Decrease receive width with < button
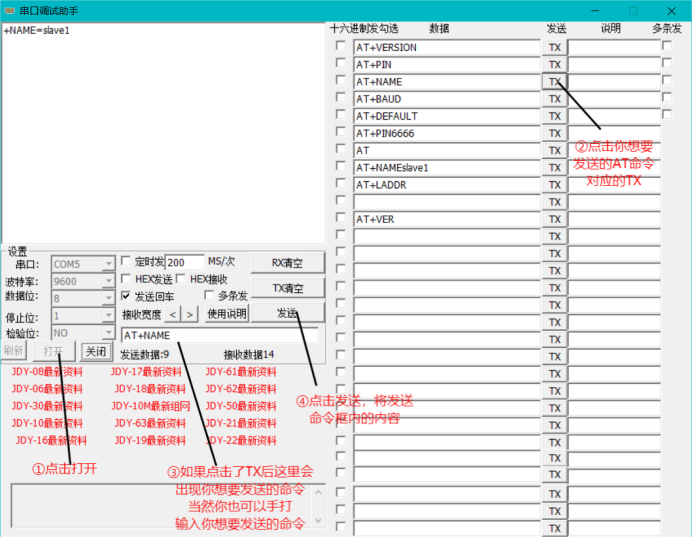Screen dimensions: 692x537 173,315
